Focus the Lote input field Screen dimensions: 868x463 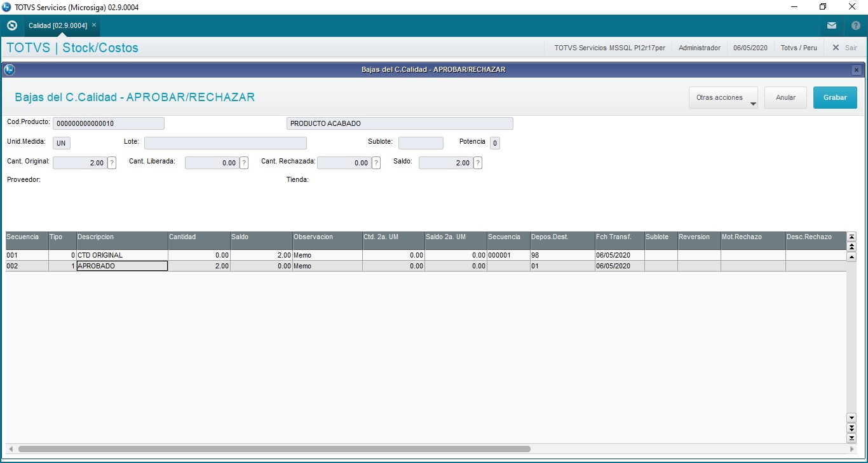pos(226,143)
